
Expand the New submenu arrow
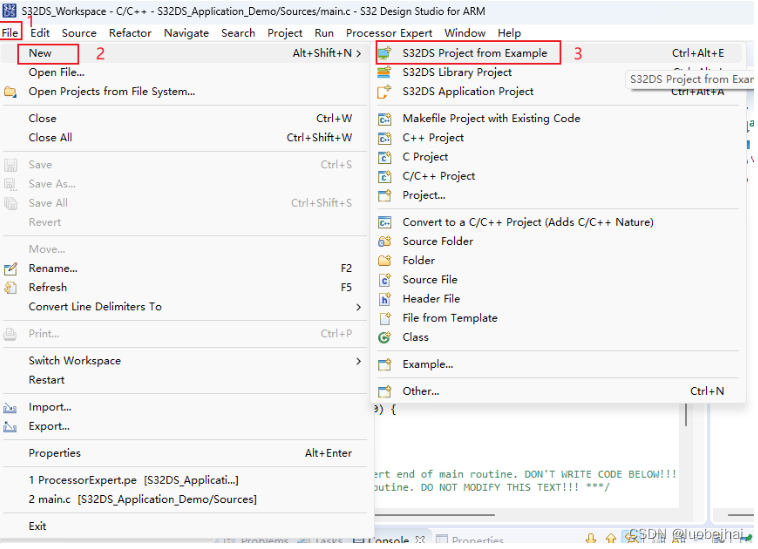[359, 53]
